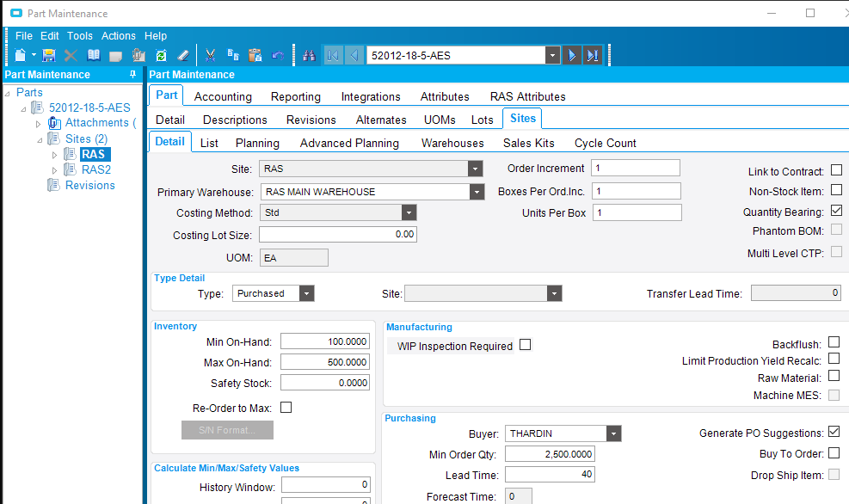849x504 pixels.
Task: Toggle the Raw Material checkbox
Action: click(x=834, y=376)
